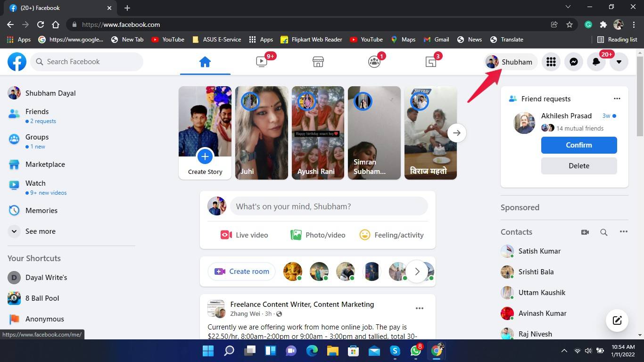
Task: Go to the Marketplace tab icon in the top navigation
Action: pos(318,62)
